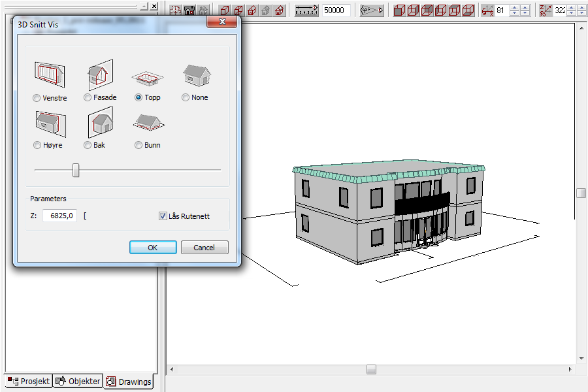Screen dimensions: 588x392
Task: Select the second cube render mode icon
Action: (414, 10)
